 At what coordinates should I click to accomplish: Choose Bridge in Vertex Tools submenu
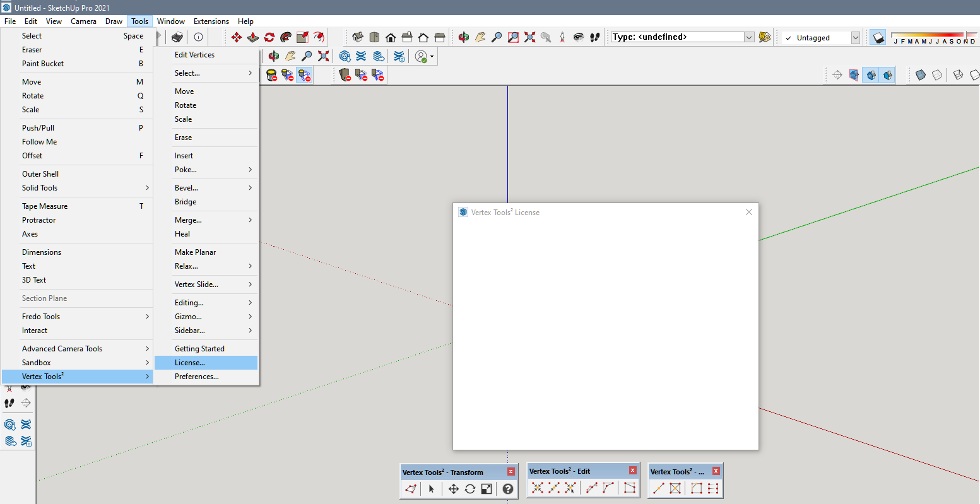coord(206,202)
